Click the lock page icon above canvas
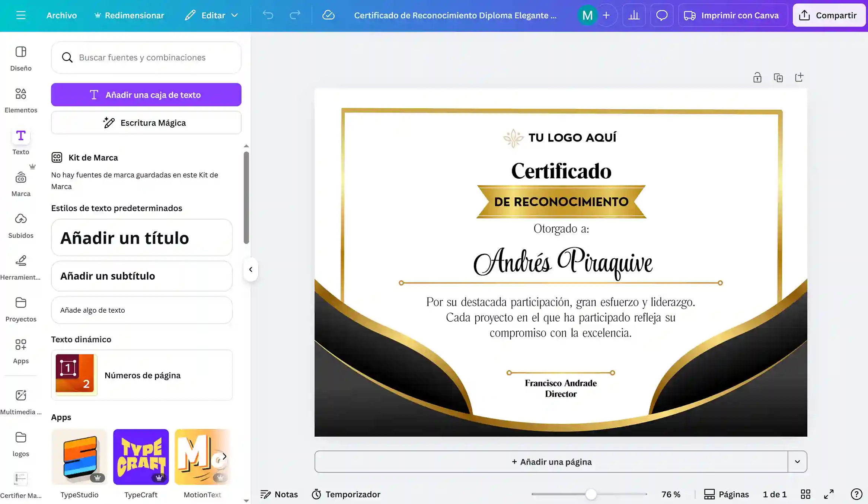 coord(757,77)
